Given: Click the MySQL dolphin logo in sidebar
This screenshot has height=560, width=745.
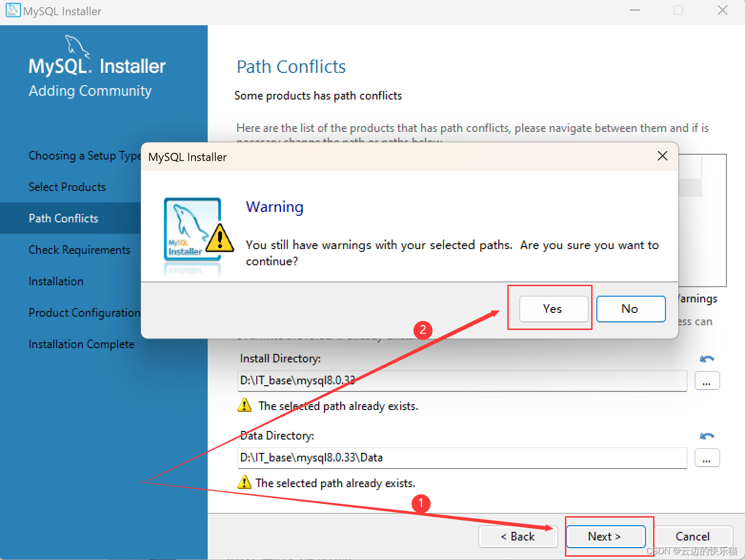Looking at the screenshot, I should click(x=77, y=46).
